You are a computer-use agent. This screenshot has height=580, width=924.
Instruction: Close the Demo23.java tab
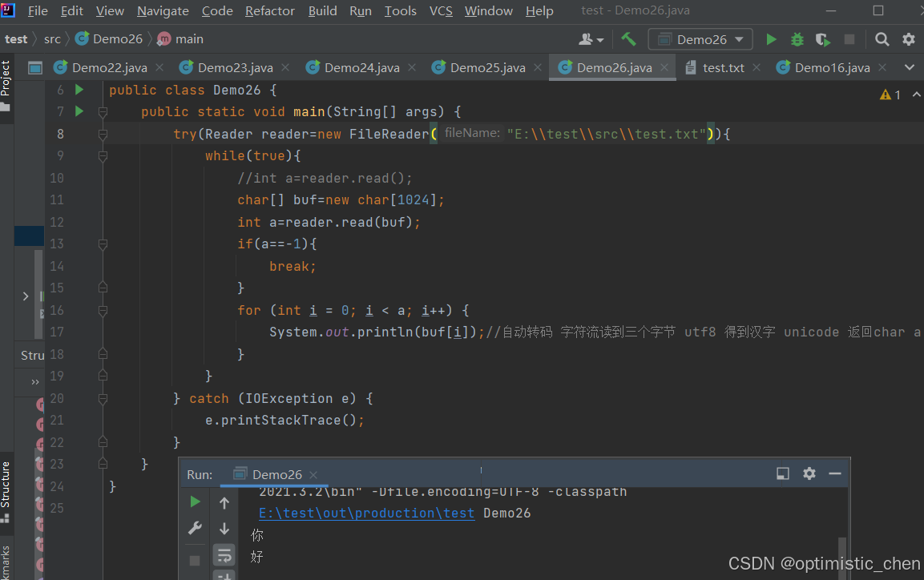click(285, 68)
